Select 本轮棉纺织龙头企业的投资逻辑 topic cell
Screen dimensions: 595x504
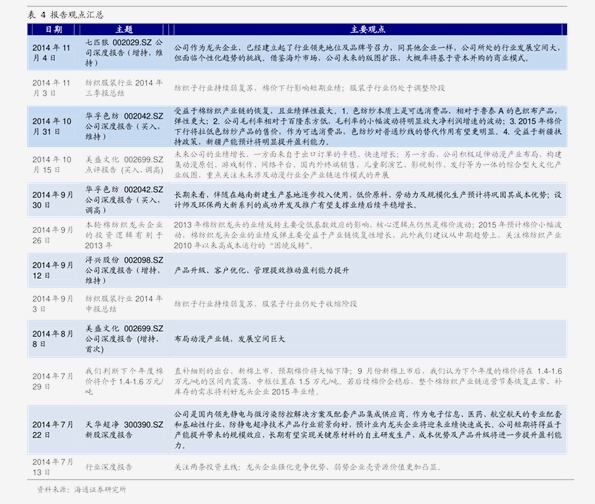(x=124, y=235)
